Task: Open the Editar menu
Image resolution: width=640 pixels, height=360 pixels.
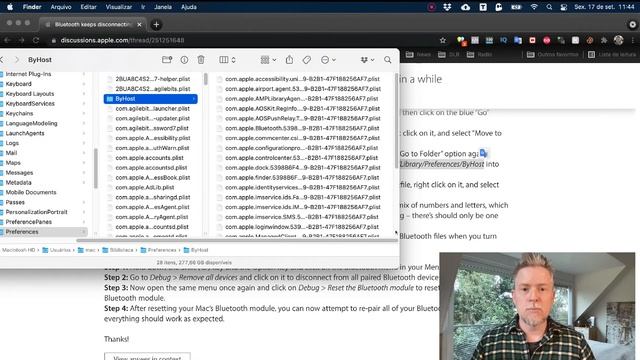Action: pos(88,7)
